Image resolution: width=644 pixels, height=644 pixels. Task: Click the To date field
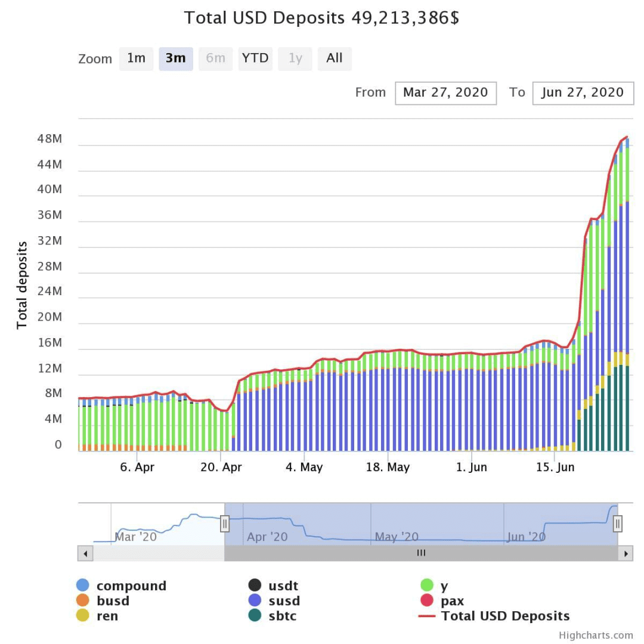click(x=583, y=93)
